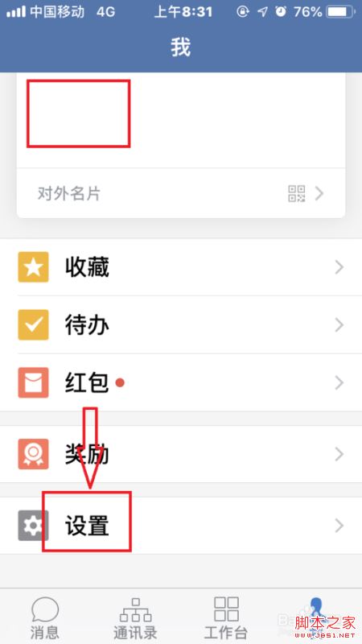
Task: Tap the red envelope 红包 icon
Action: (x=33, y=383)
